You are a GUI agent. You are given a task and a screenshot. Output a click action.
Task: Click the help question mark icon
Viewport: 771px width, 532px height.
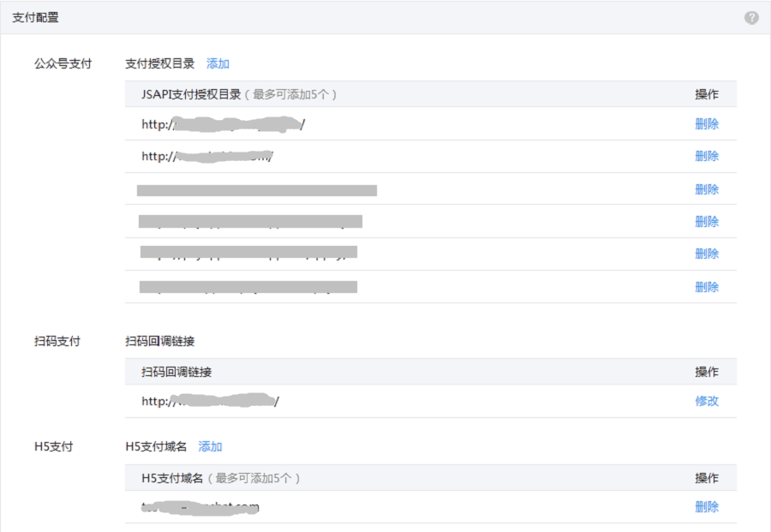pos(751,17)
